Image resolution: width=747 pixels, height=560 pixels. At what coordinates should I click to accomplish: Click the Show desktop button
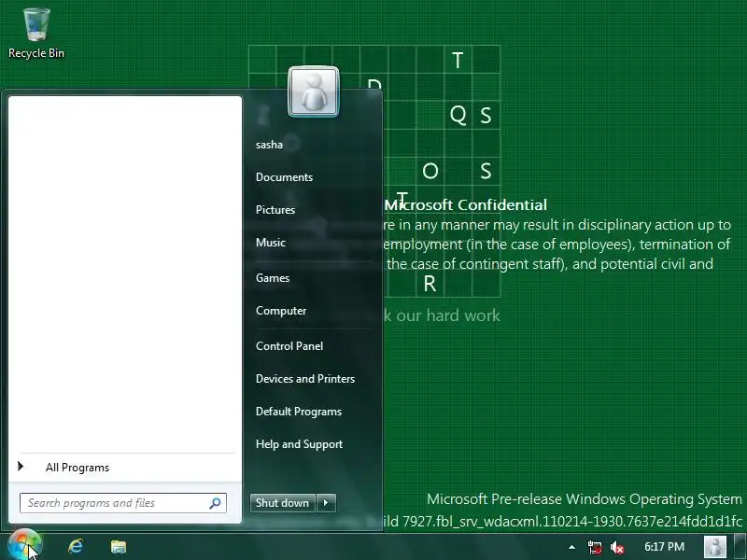click(x=740, y=547)
